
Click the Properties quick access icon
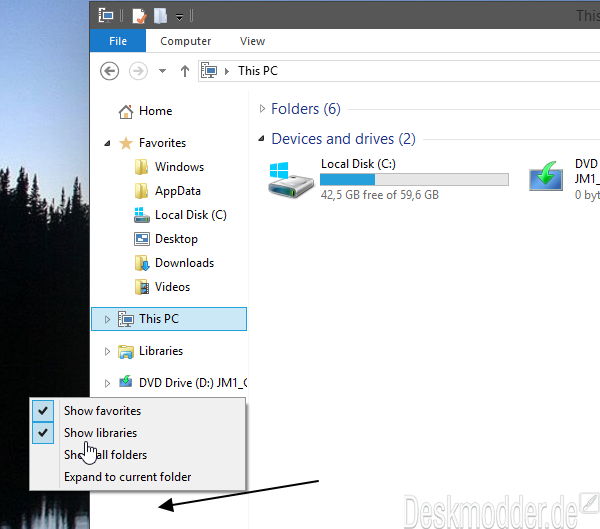click(139, 16)
